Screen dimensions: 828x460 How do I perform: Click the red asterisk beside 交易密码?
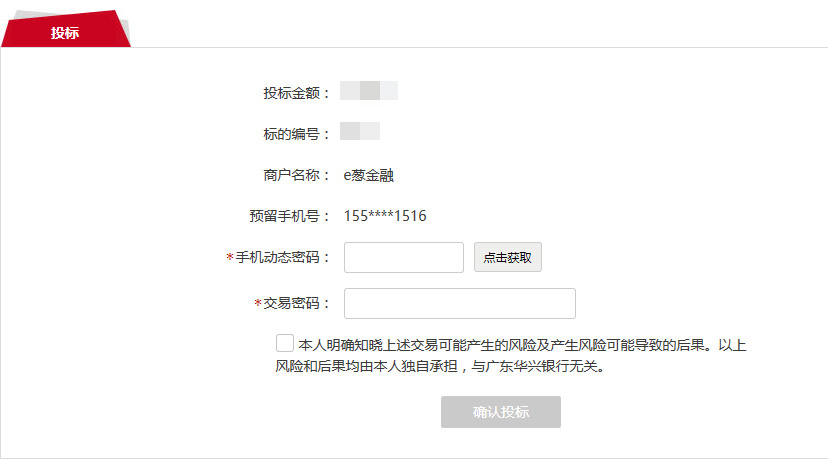tap(258, 303)
